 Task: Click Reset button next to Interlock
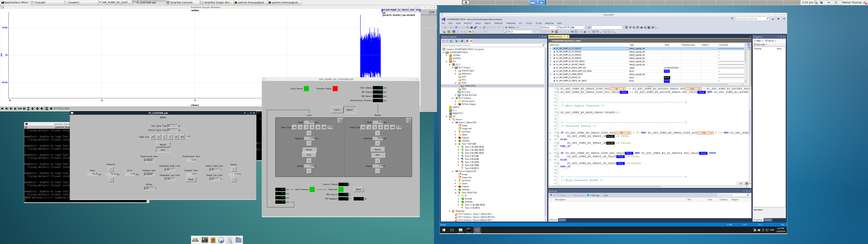(x=359, y=189)
